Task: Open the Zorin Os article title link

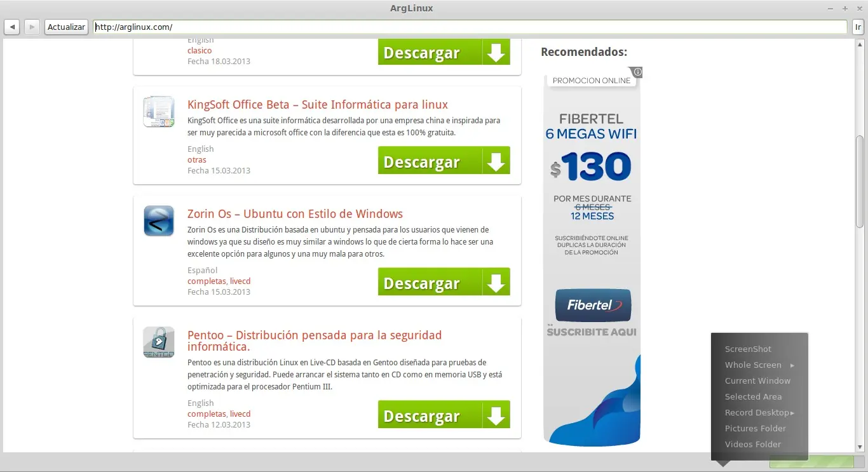Action: 295,214
